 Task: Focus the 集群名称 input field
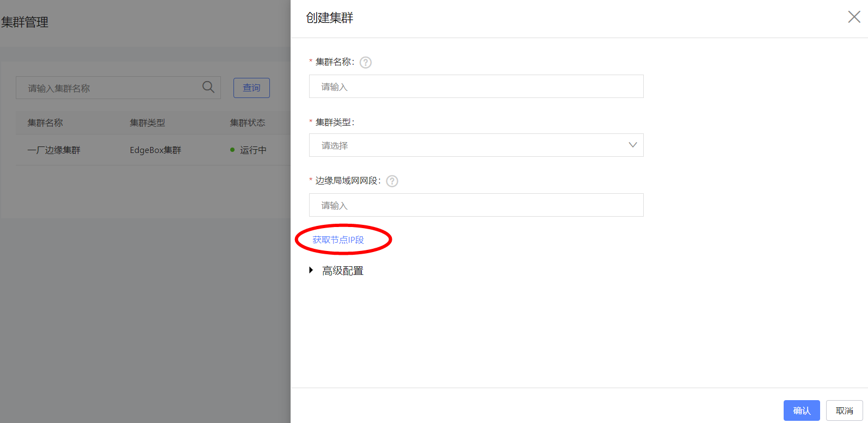(476, 87)
